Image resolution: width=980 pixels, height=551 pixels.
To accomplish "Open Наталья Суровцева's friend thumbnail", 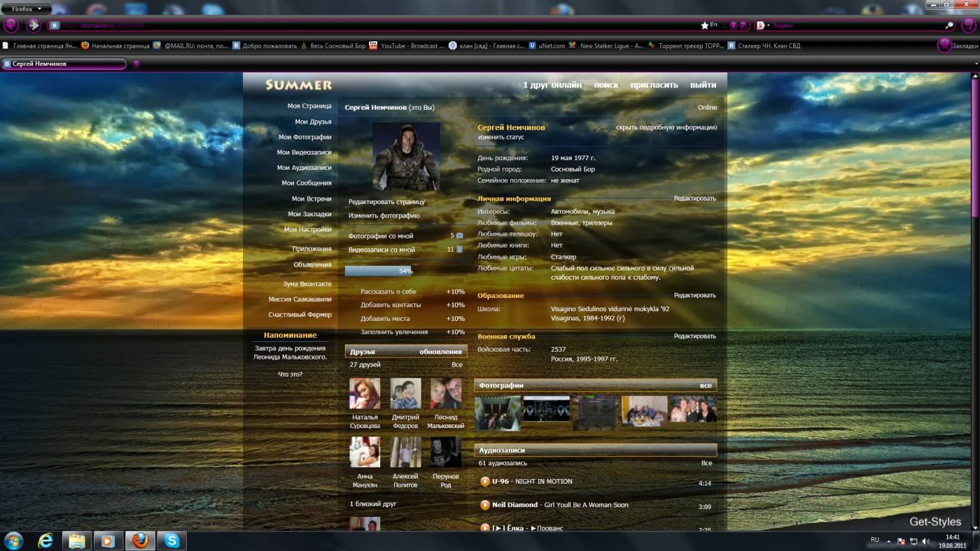I will 365,393.
